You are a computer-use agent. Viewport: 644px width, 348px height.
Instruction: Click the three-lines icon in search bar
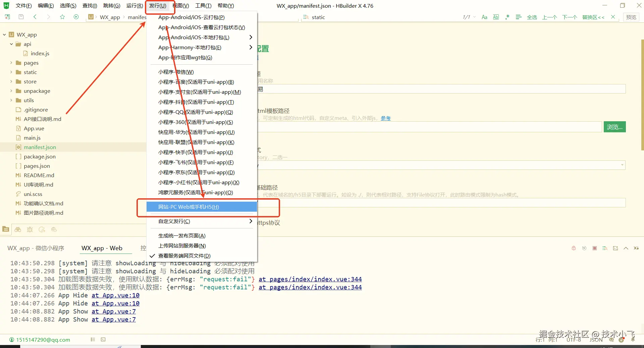pyautogui.click(x=519, y=17)
